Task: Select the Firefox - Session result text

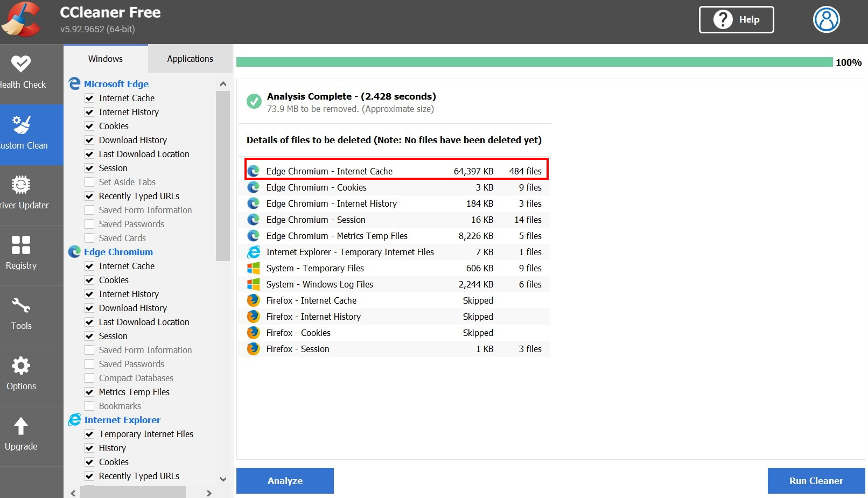Action: 298,349
